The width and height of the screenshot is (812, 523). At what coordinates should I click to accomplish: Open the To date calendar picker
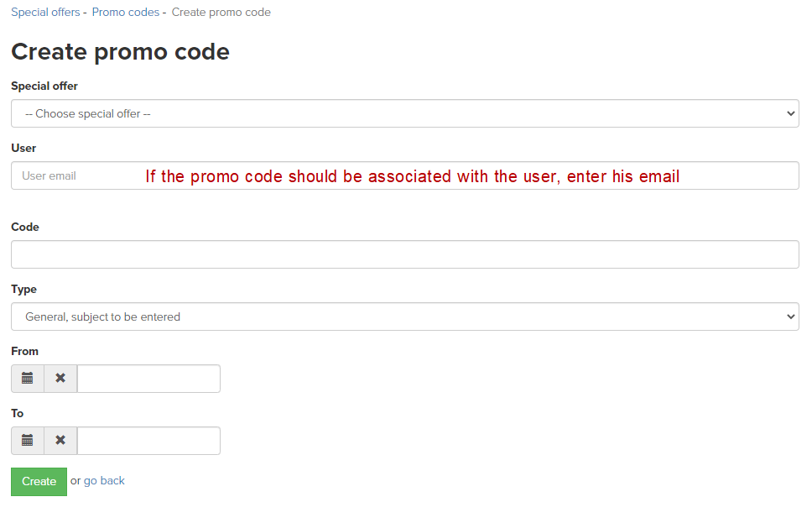click(28, 441)
